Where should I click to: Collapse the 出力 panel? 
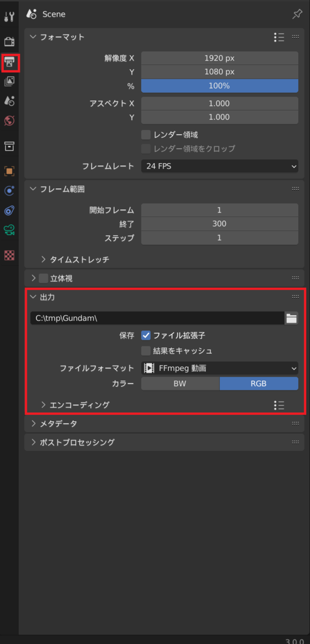(33, 297)
